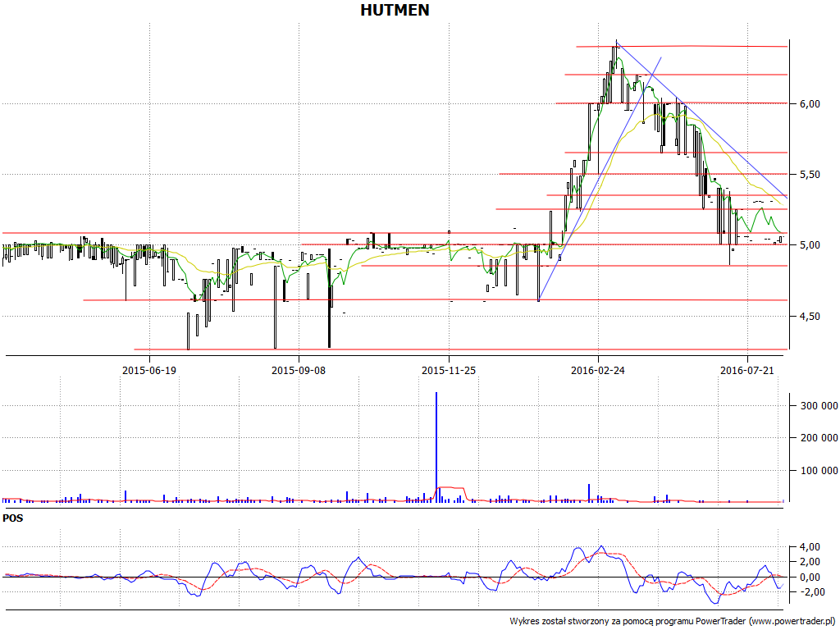Select the 2015-09-08 date label
This screenshot has width=840, height=630.
(299, 370)
